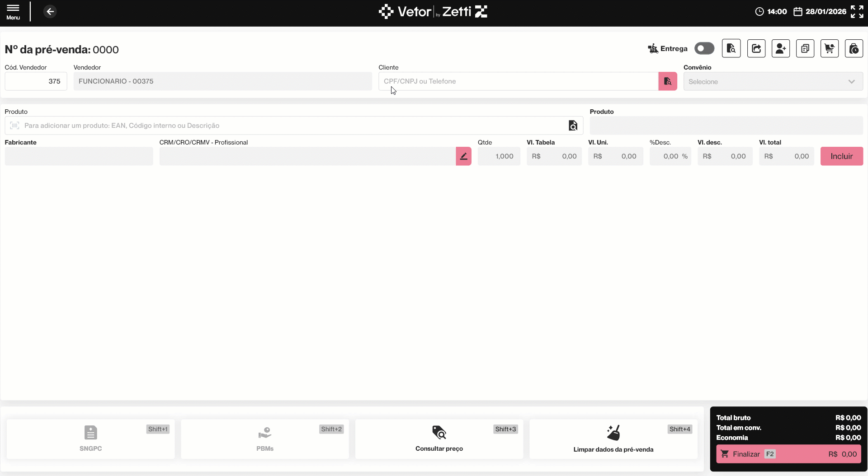Click the clock time 14:00
The image size is (868, 476).
pyautogui.click(x=771, y=12)
